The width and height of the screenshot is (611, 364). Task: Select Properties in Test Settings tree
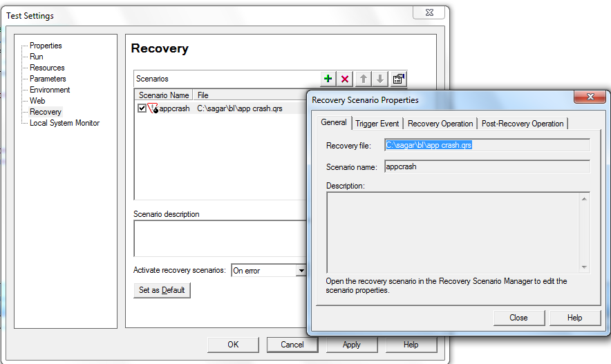click(x=46, y=46)
